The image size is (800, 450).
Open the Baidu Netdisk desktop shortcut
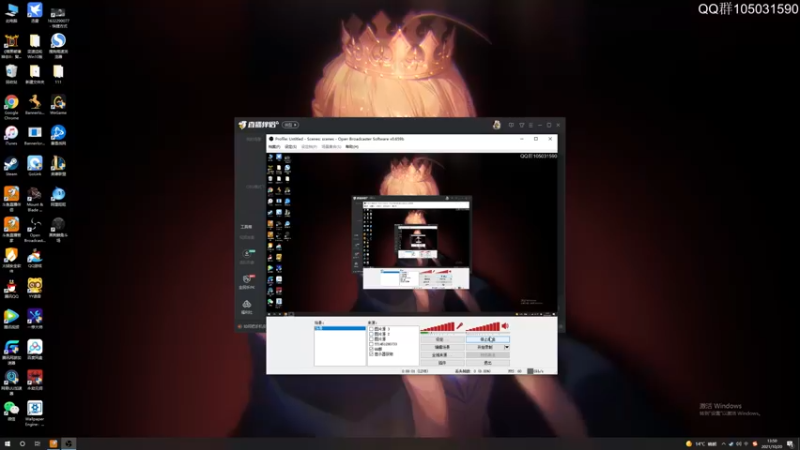click(x=34, y=347)
